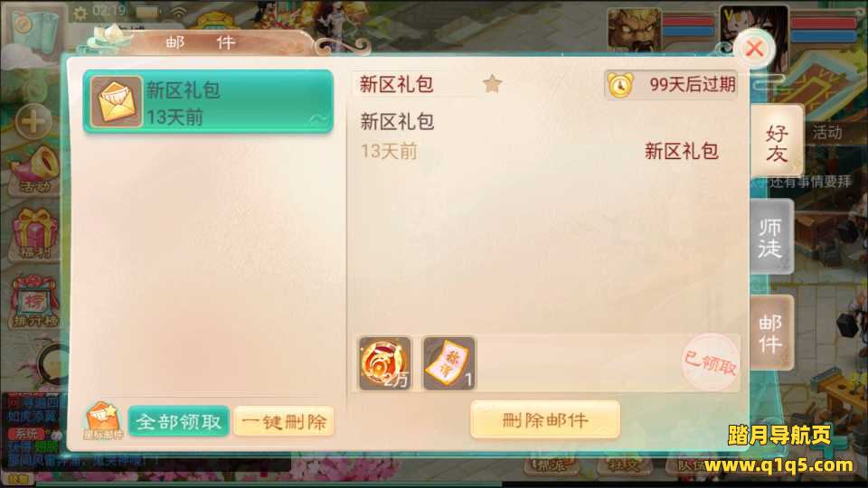Open the scroll reward item icon

click(449, 363)
